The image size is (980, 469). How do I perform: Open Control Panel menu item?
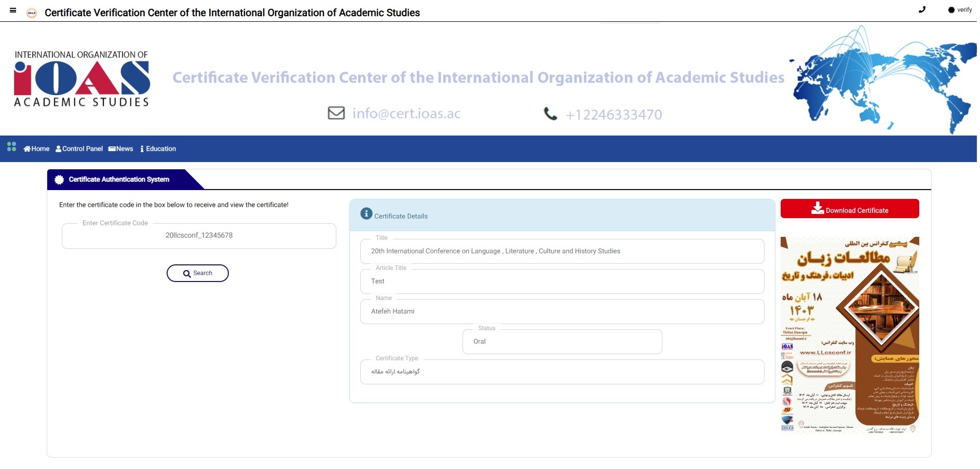(79, 149)
